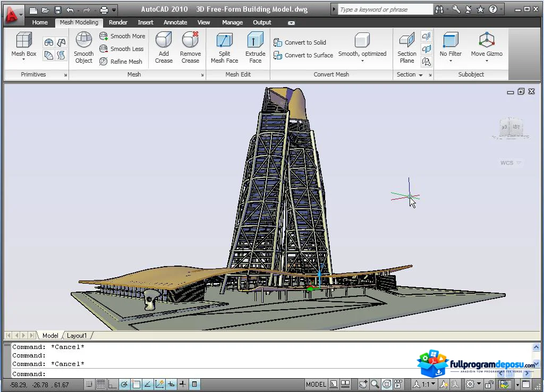The image size is (544, 392).
Task: Click the command line input area
Action: [x=270, y=374]
